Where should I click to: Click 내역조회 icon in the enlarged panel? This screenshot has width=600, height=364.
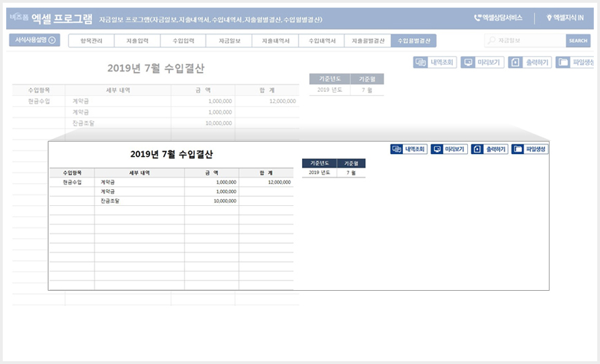(397, 149)
